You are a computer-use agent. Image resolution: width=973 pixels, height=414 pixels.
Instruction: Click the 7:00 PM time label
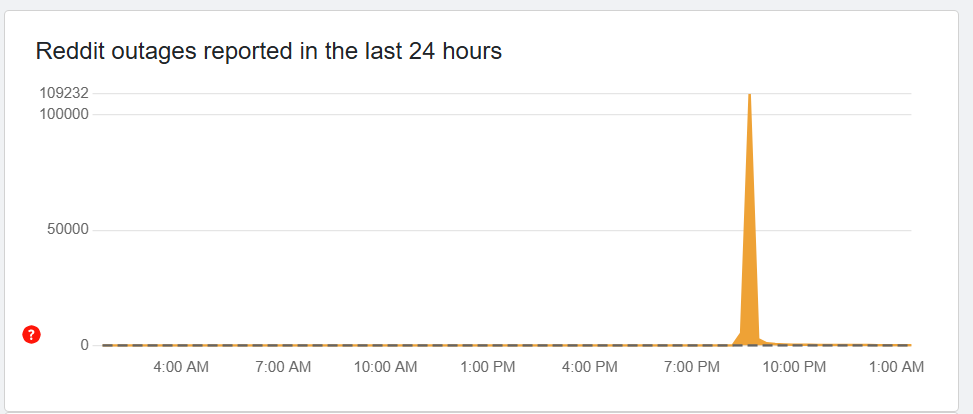pyautogui.click(x=692, y=367)
